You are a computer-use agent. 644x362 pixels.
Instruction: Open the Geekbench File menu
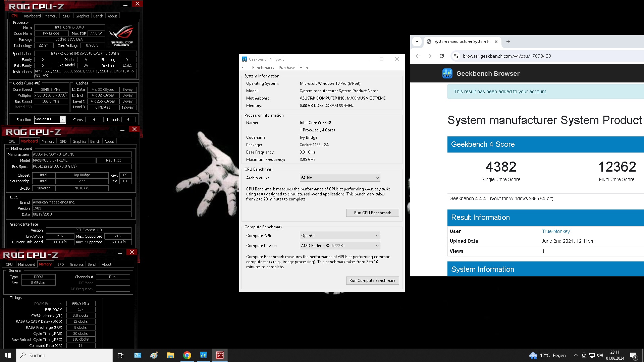pyautogui.click(x=245, y=68)
